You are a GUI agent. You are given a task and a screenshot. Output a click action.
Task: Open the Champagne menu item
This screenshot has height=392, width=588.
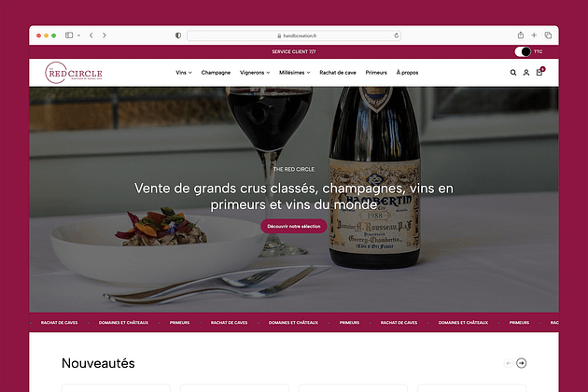[216, 73]
